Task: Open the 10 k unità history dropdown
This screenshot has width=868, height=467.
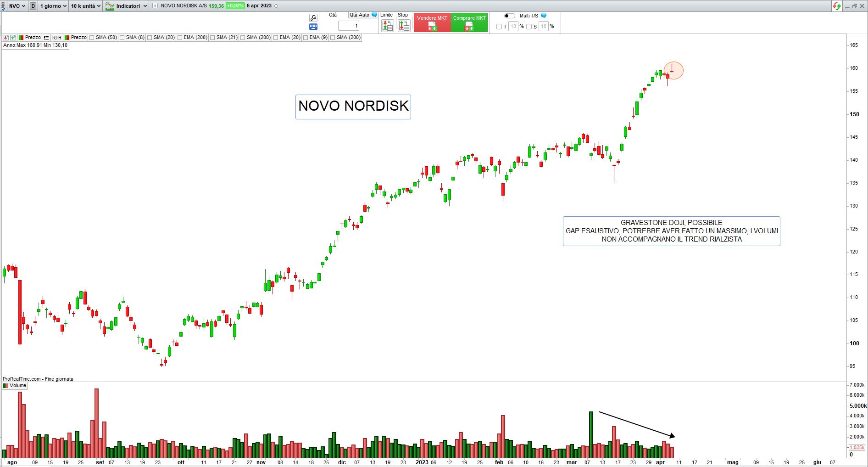Action: pos(85,6)
